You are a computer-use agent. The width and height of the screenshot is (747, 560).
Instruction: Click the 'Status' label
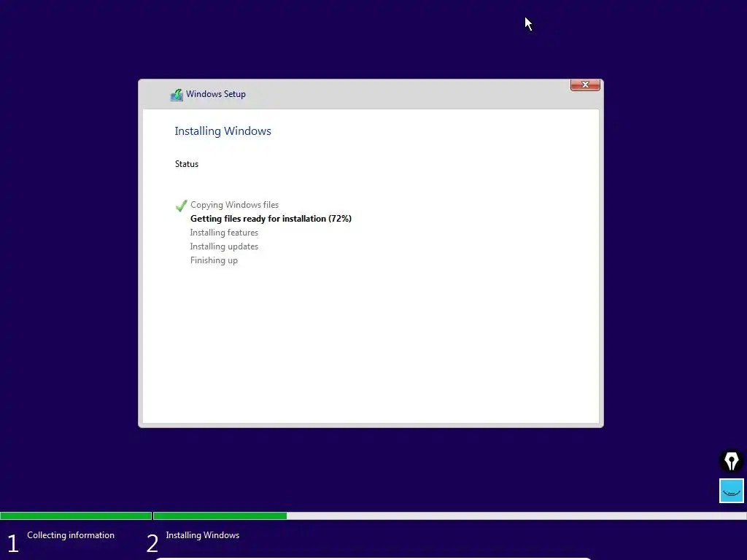pos(186,164)
